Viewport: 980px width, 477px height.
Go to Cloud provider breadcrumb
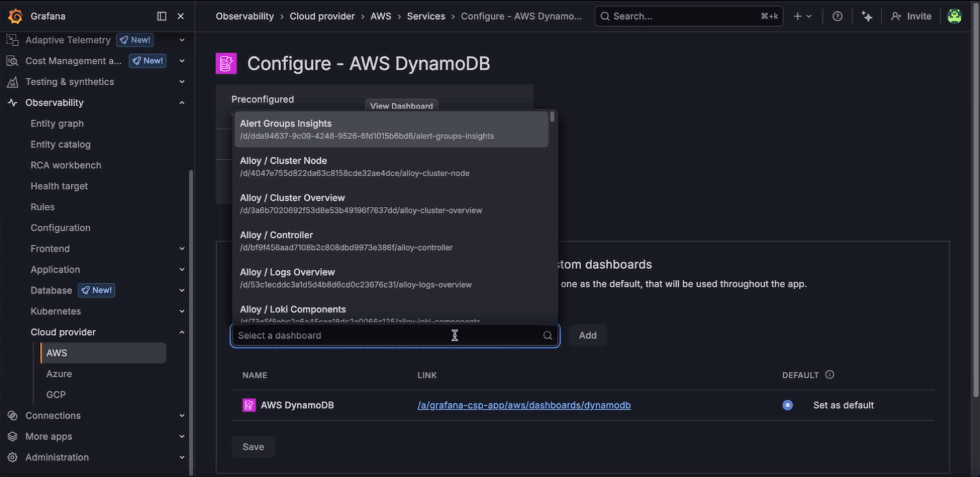[x=322, y=16]
